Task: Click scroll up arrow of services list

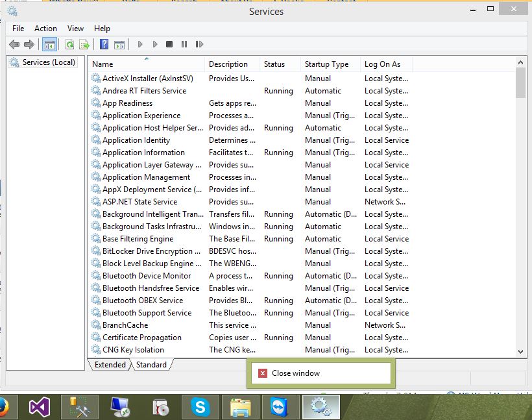Action: [x=520, y=62]
